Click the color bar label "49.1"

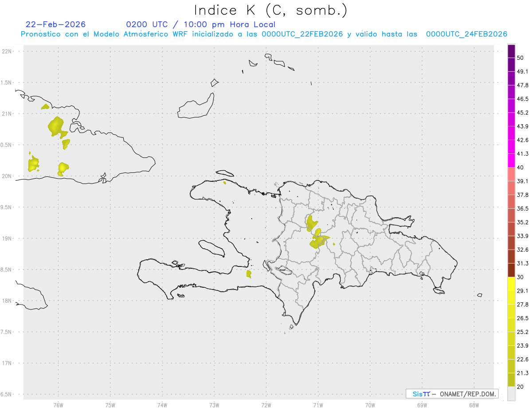coord(523,72)
